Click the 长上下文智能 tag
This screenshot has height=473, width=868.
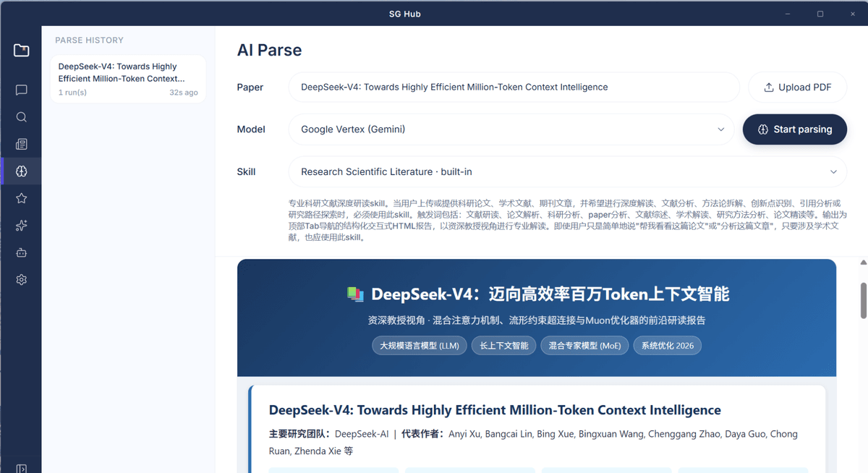504,346
